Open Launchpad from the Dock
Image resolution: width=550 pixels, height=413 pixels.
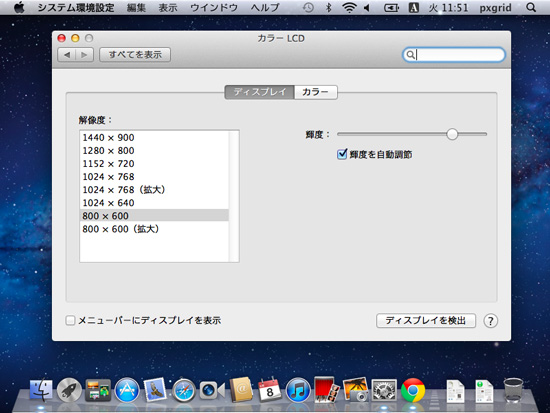pyautogui.click(x=69, y=390)
